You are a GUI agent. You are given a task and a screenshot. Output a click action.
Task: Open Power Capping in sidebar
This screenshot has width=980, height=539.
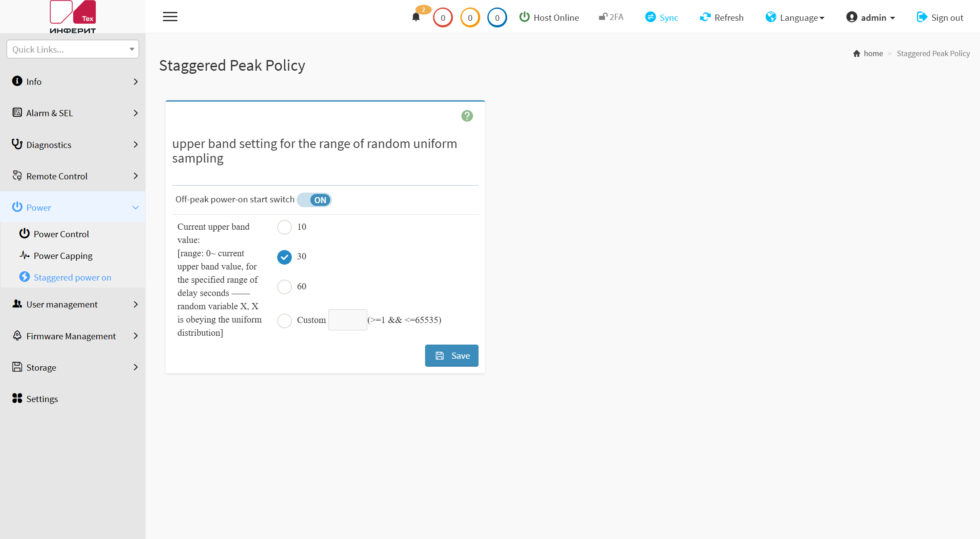point(63,255)
